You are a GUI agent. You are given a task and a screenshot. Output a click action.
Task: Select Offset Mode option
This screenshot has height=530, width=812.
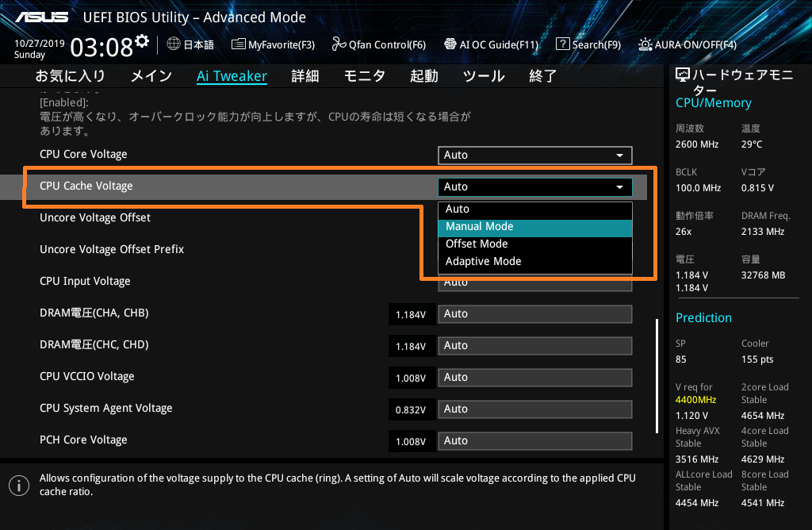pos(535,244)
